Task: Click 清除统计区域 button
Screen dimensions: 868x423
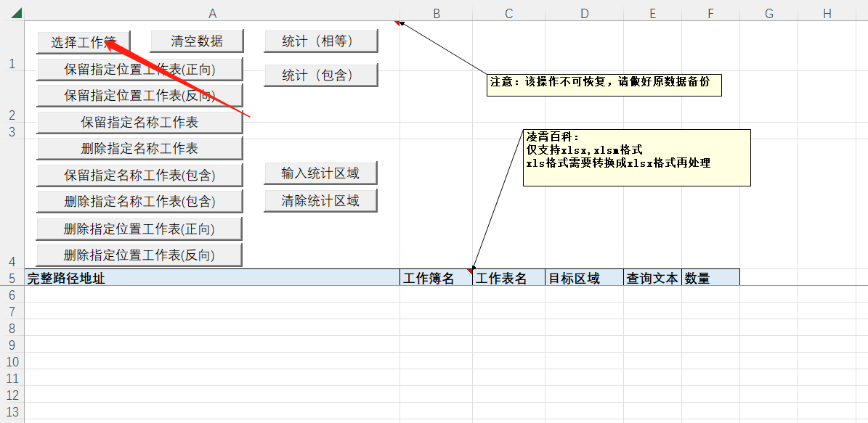Action: click(320, 200)
